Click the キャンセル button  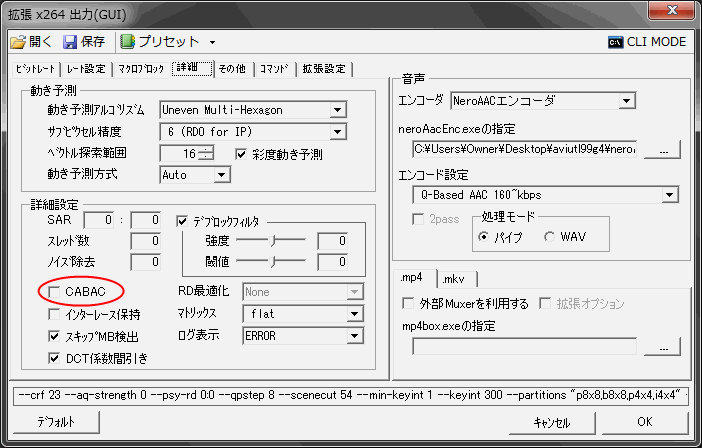click(x=552, y=422)
